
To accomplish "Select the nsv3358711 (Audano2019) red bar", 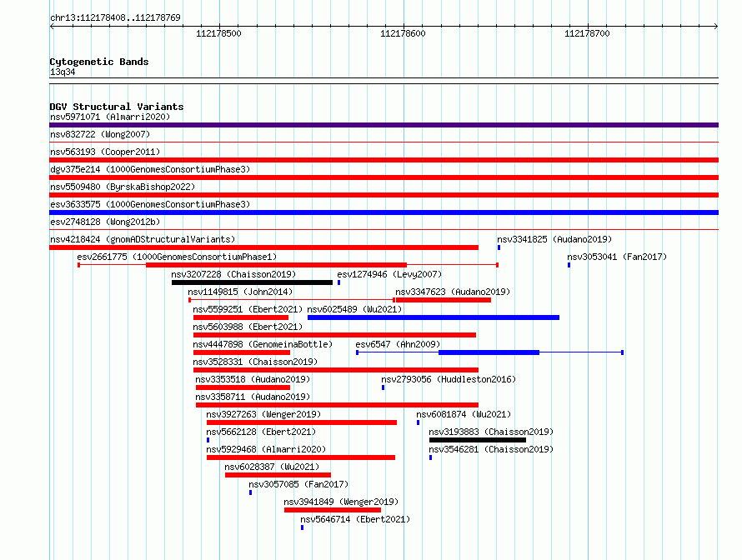I will (338, 405).
